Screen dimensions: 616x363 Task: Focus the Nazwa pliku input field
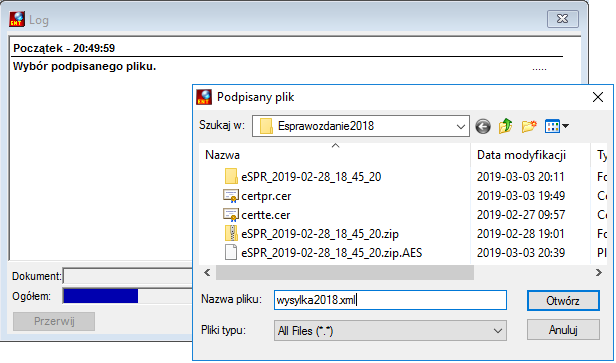[x=390, y=301]
